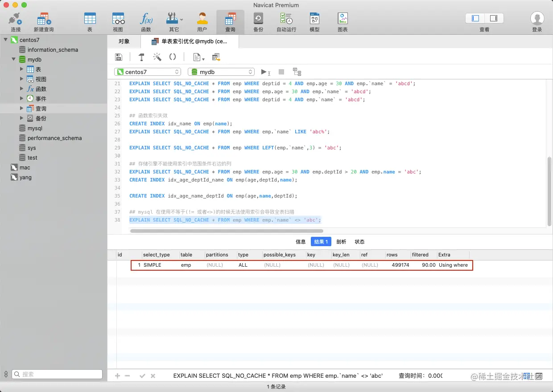The image size is (553, 392).
Task: Open the 自动运行 automation toolbar icon
Action: pyautogui.click(x=286, y=22)
